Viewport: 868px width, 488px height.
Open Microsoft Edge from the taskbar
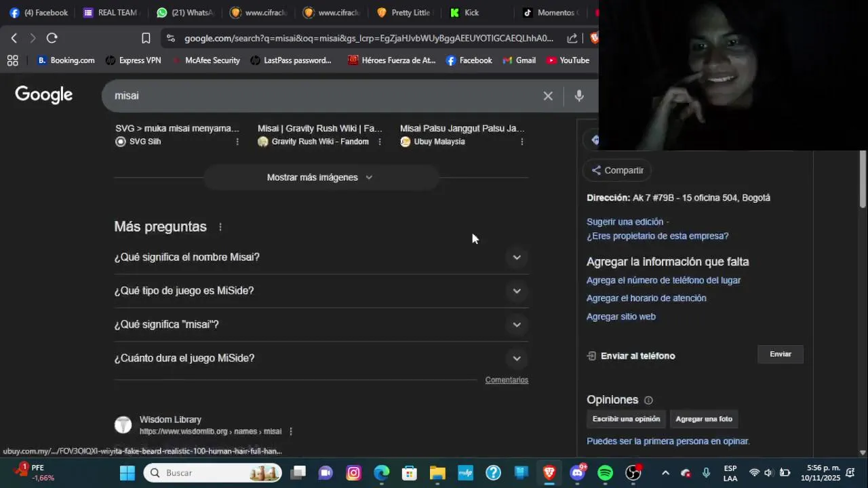coord(382,472)
